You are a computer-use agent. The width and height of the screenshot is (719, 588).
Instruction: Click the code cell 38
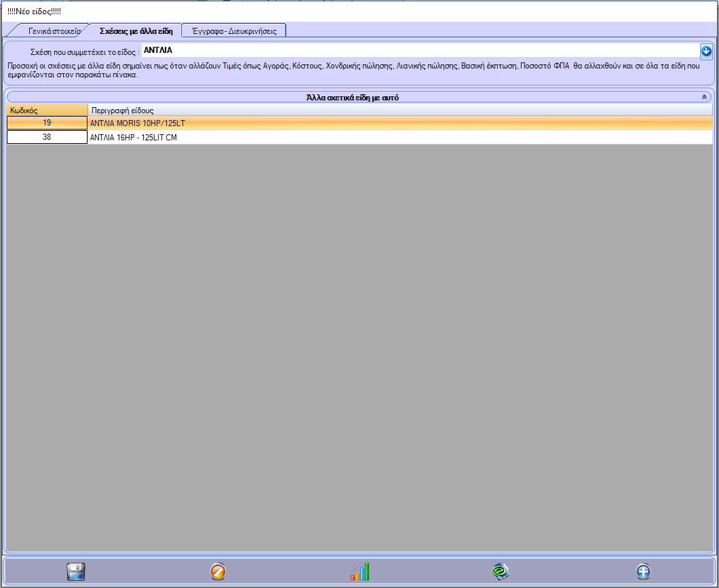tap(47, 137)
